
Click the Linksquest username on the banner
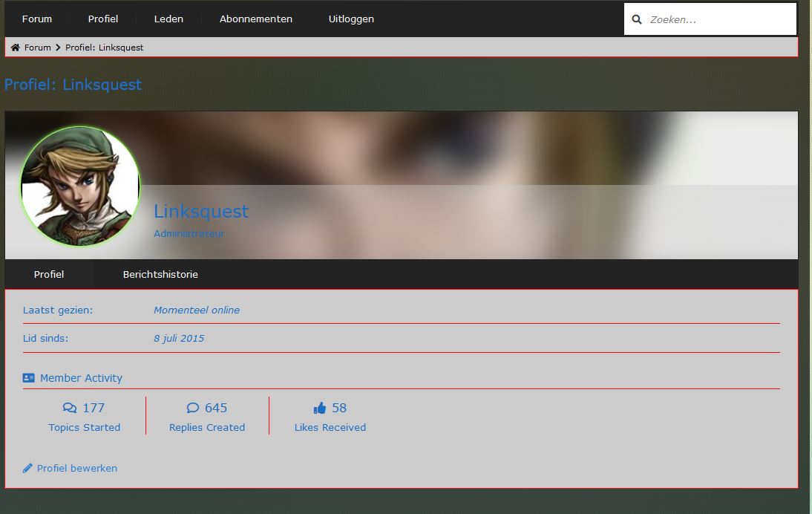(x=201, y=212)
